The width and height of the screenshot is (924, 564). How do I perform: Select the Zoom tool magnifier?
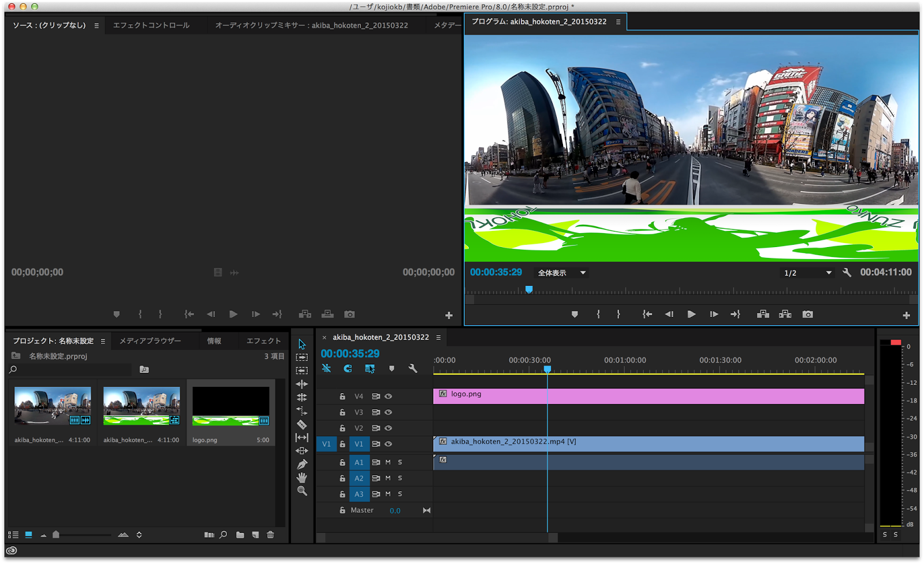pyautogui.click(x=301, y=491)
